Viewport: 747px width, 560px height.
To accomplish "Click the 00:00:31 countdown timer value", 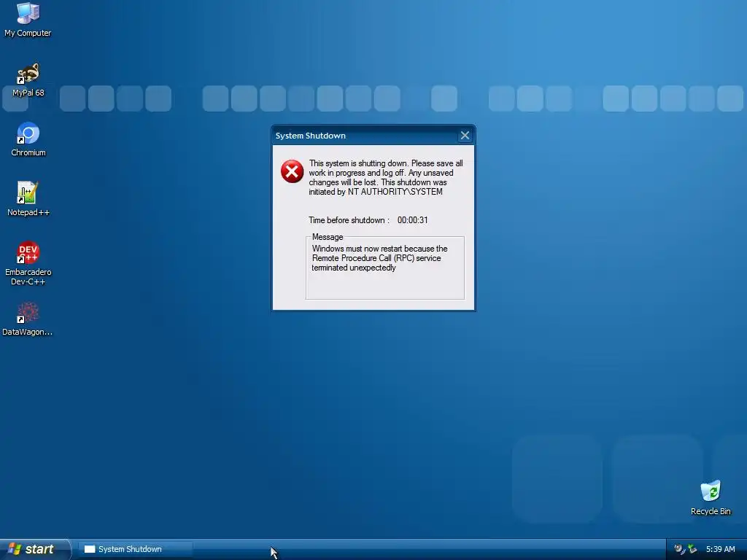I will coord(413,220).
